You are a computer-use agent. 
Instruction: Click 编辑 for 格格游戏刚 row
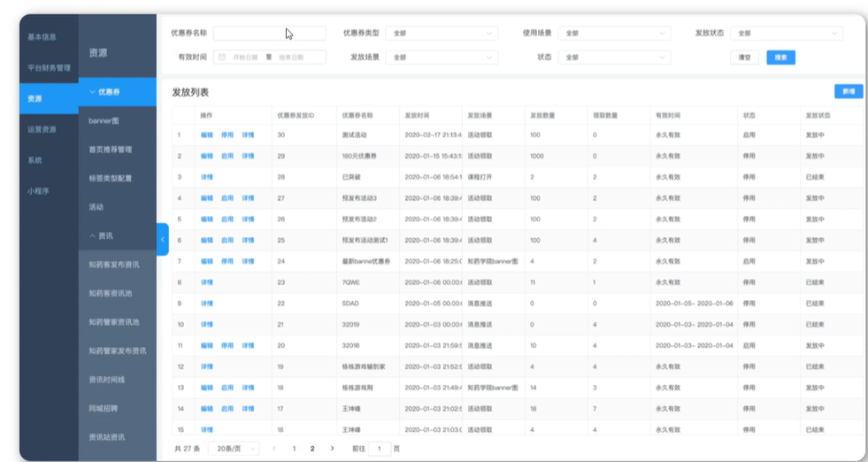[x=206, y=388]
